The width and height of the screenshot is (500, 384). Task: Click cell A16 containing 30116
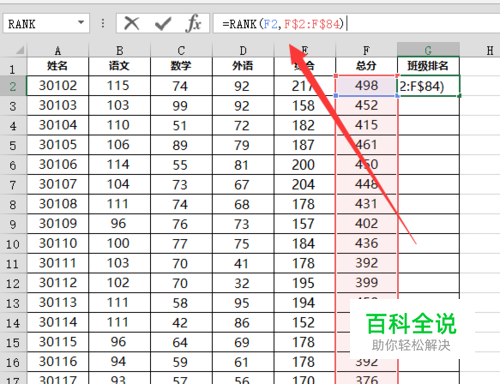(x=58, y=362)
